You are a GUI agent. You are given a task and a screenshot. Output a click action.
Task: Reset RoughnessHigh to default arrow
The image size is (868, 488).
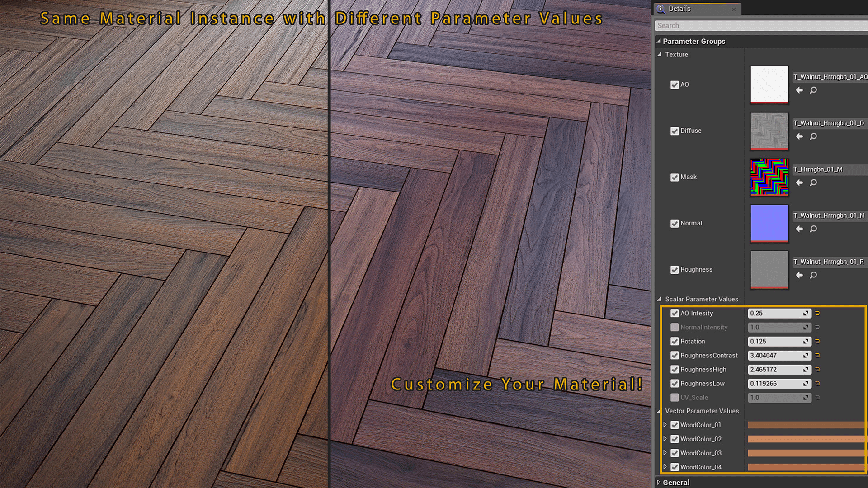click(817, 369)
